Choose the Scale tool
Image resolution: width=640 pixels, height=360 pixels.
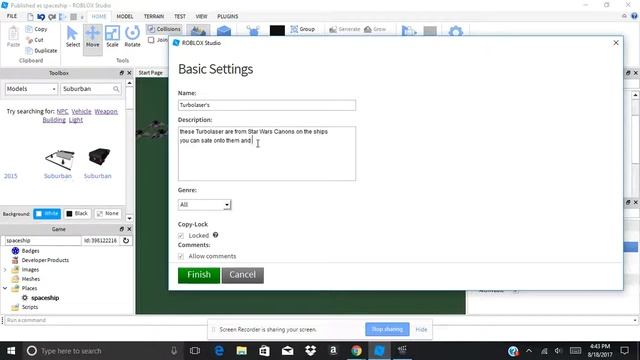click(x=112, y=37)
